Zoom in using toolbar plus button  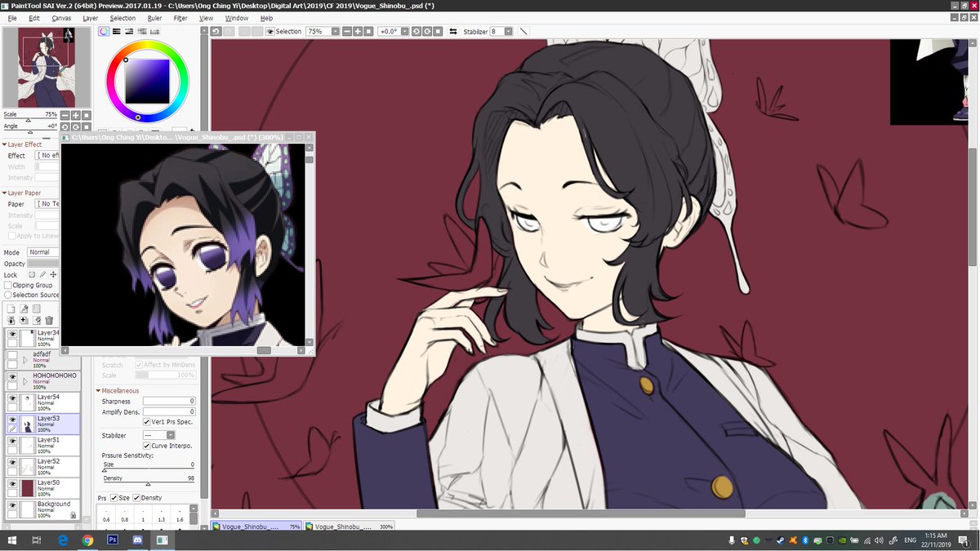pyautogui.click(x=358, y=31)
